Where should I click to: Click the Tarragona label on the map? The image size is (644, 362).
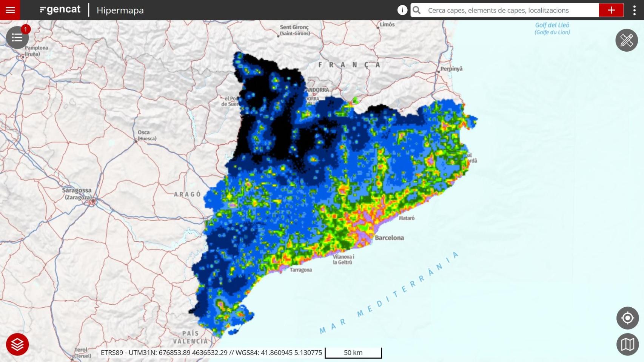click(x=301, y=270)
